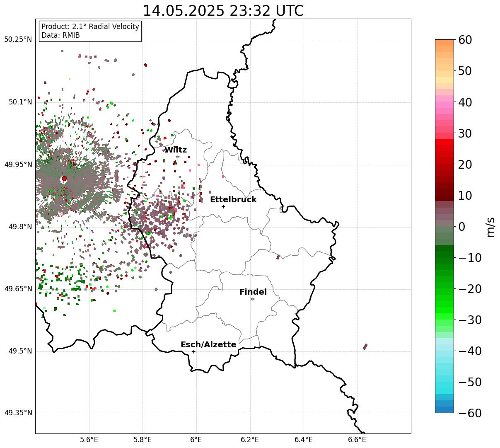Click the cross marker under Esch/Alzette
The width and height of the screenshot is (500, 448).
[193, 351]
